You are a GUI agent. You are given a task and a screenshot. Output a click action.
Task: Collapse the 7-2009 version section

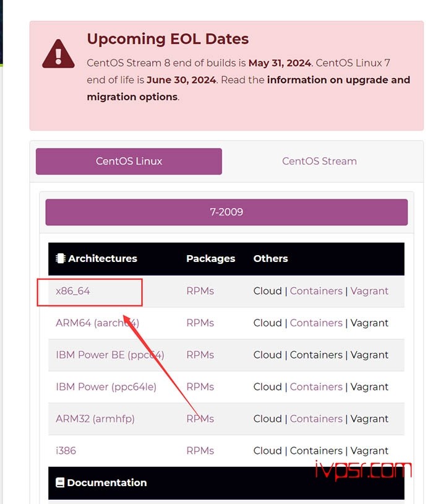(226, 212)
